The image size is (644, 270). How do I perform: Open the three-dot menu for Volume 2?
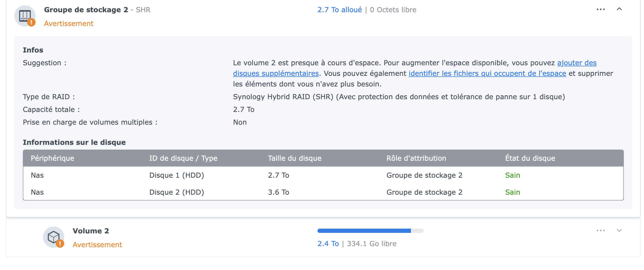coord(600,230)
